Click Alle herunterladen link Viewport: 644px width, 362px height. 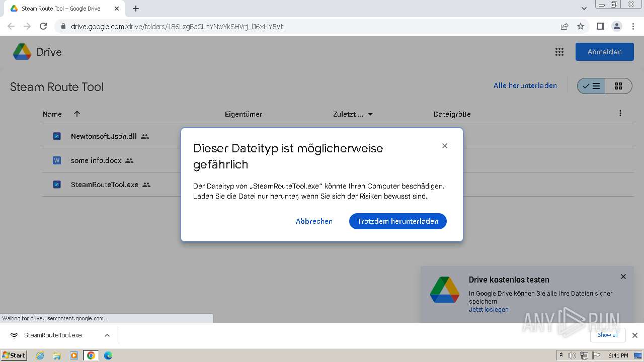[x=525, y=85]
